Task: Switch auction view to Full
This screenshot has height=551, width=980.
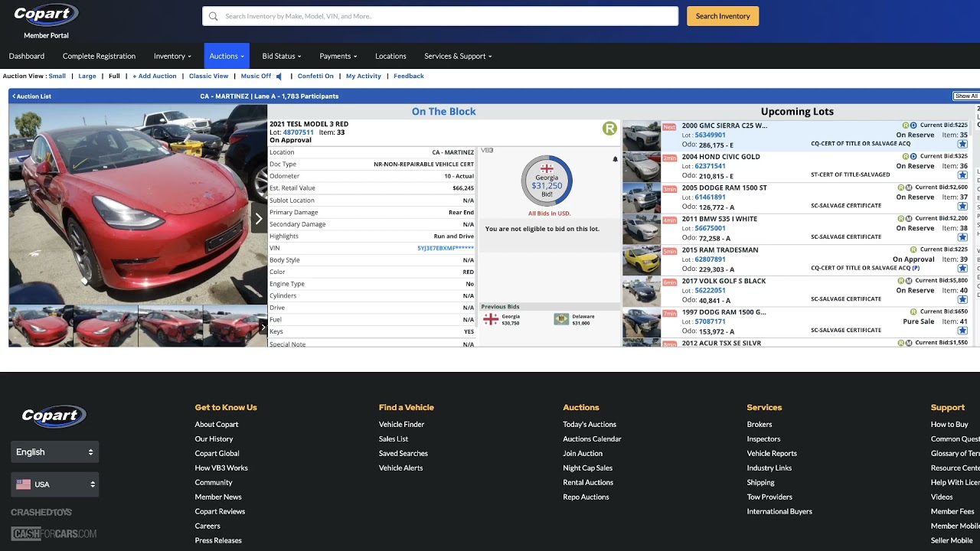Action: point(114,77)
